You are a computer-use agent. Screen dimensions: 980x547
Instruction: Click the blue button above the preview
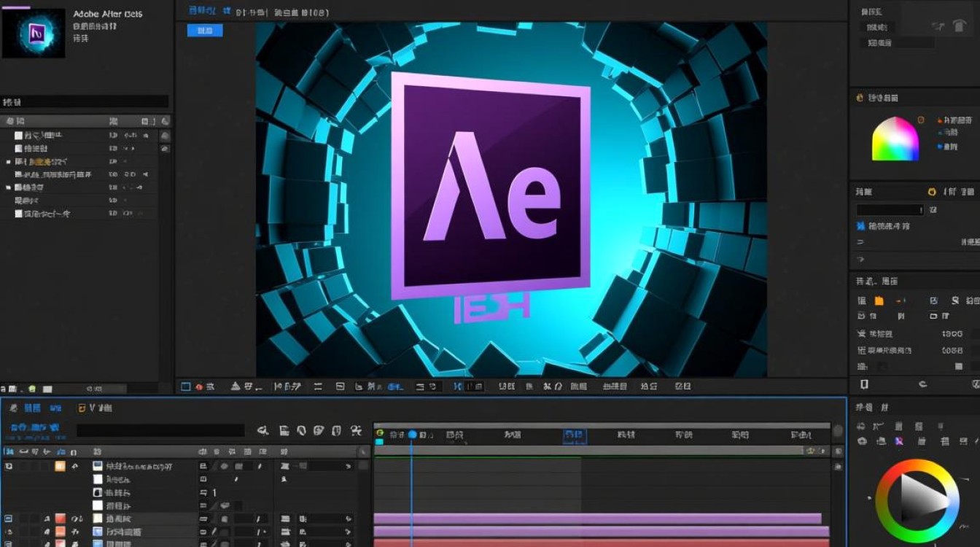[205, 31]
